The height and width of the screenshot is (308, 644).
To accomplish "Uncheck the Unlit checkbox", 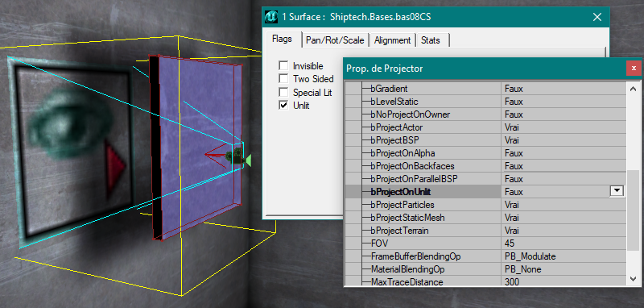I will coord(283,106).
